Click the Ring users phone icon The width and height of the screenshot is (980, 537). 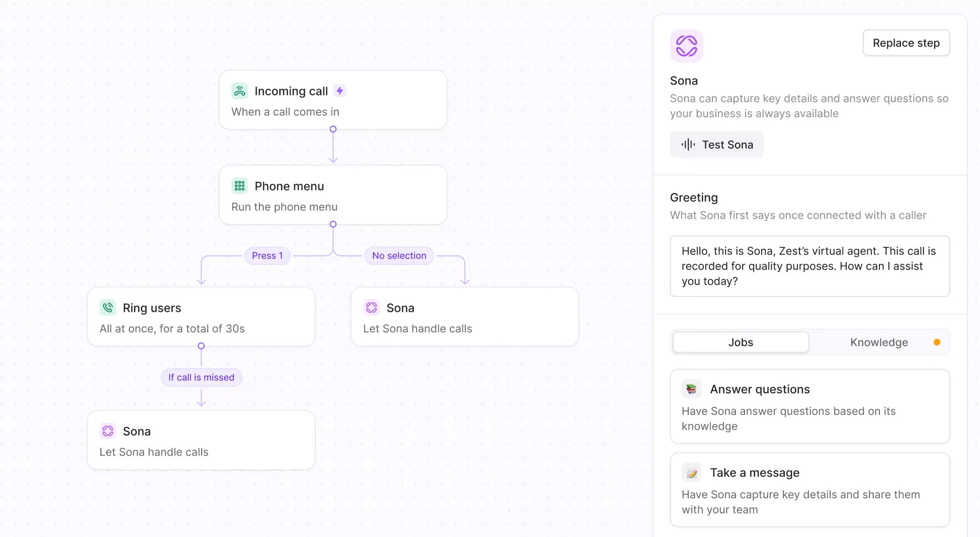tap(108, 308)
